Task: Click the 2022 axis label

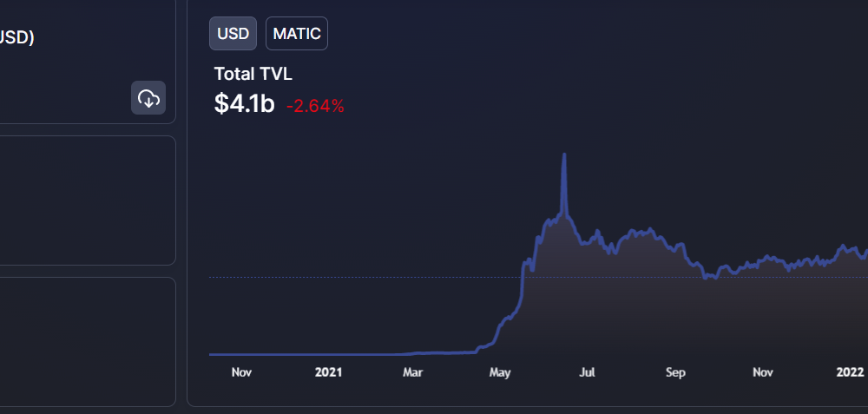Action: coord(850,372)
